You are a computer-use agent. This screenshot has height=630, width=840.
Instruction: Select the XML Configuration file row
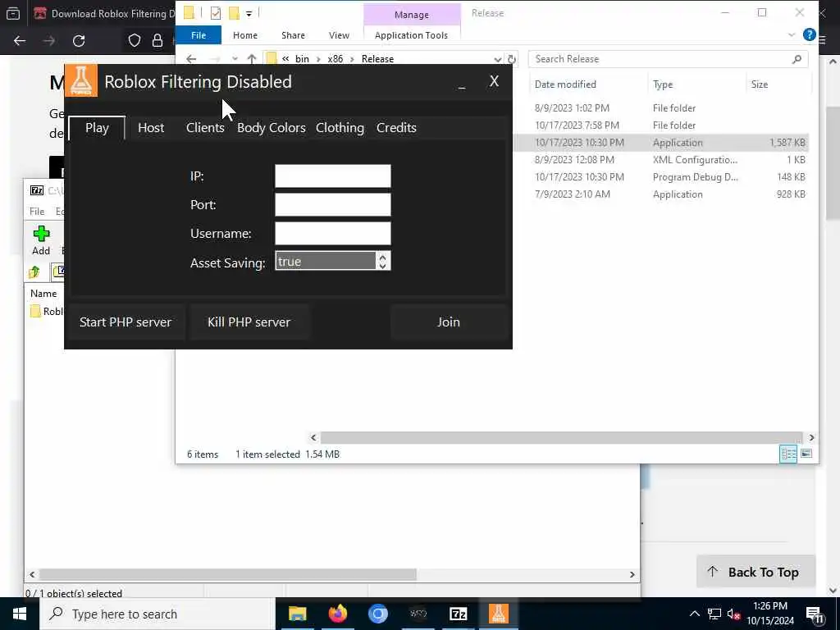coord(660,160)
